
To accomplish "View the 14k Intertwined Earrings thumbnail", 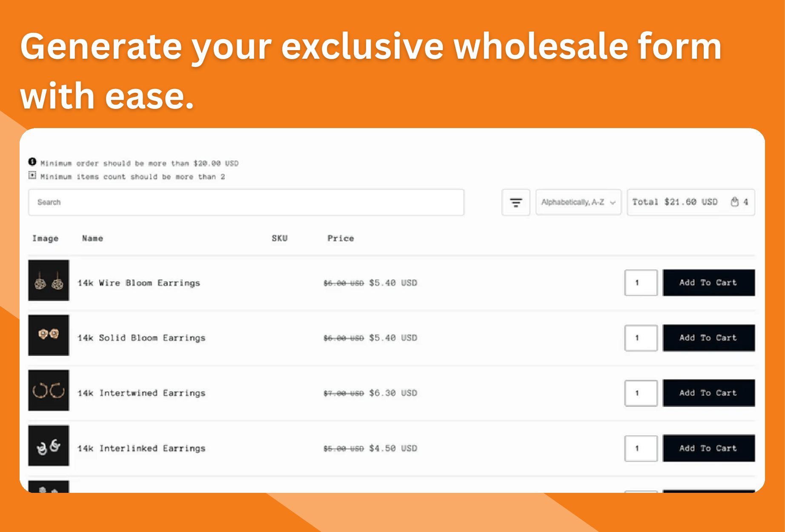I will coord(48,391).
